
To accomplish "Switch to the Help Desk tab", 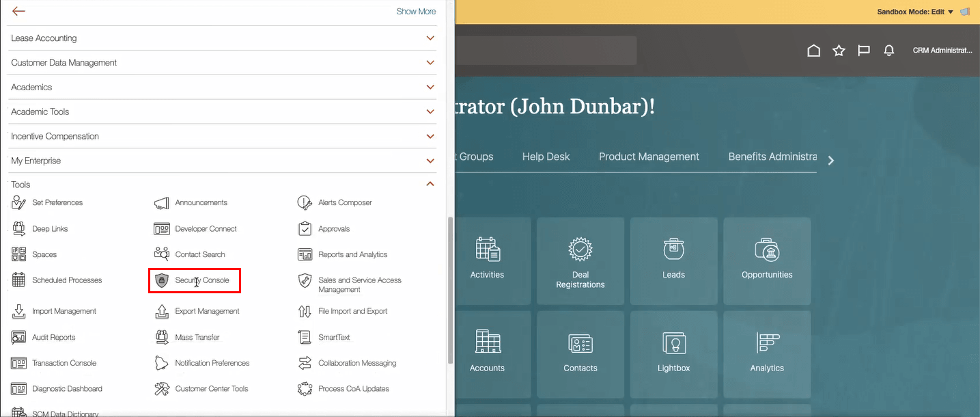I will (x=546, y=157).
